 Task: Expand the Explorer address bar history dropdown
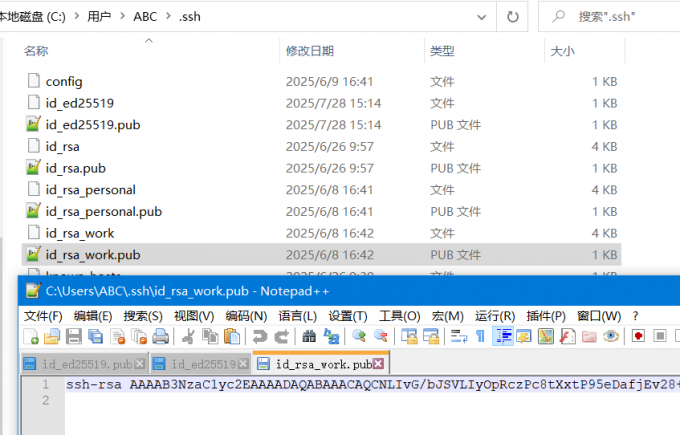point(481,17)
